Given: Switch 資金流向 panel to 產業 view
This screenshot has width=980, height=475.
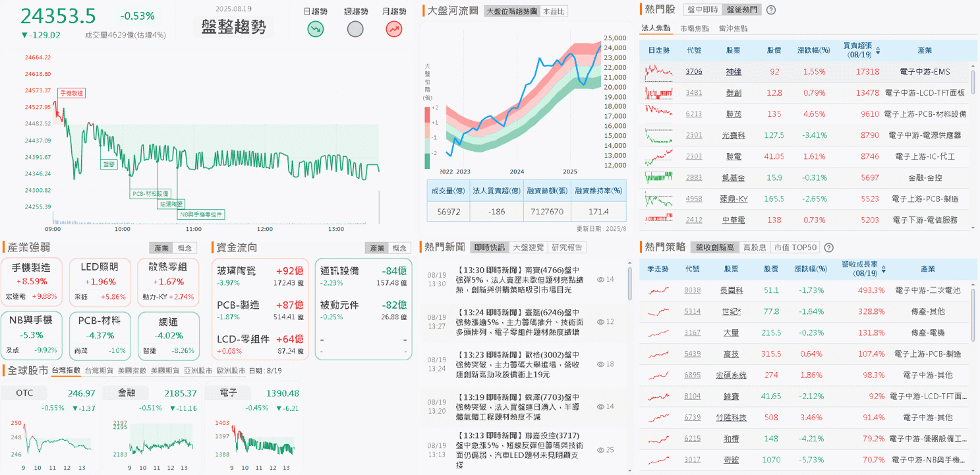Looking at the screenshot, I should [x=377, y=248].
